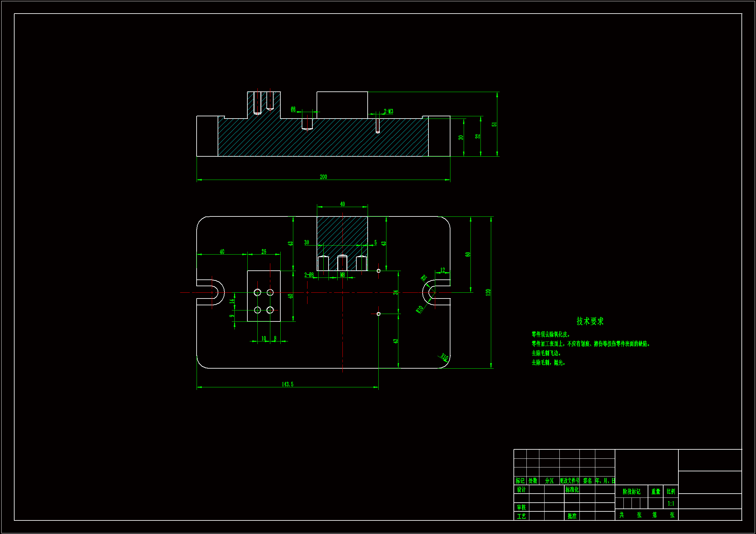Click the 200 overall length dimension text

323,177
